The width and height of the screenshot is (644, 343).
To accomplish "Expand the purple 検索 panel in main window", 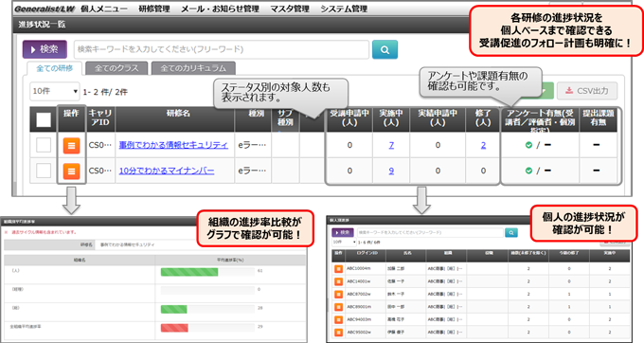I will click(x=45, y=49).
